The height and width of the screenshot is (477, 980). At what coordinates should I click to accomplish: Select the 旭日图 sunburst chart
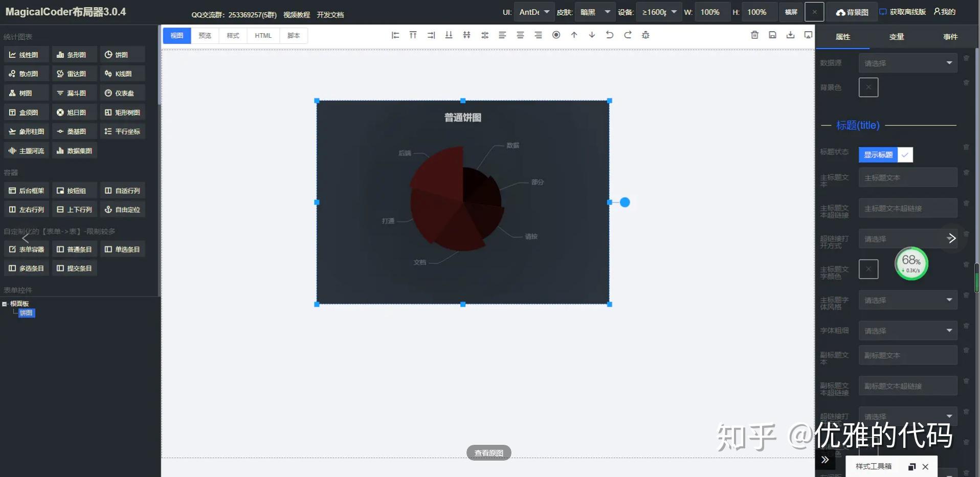point(74,112)
